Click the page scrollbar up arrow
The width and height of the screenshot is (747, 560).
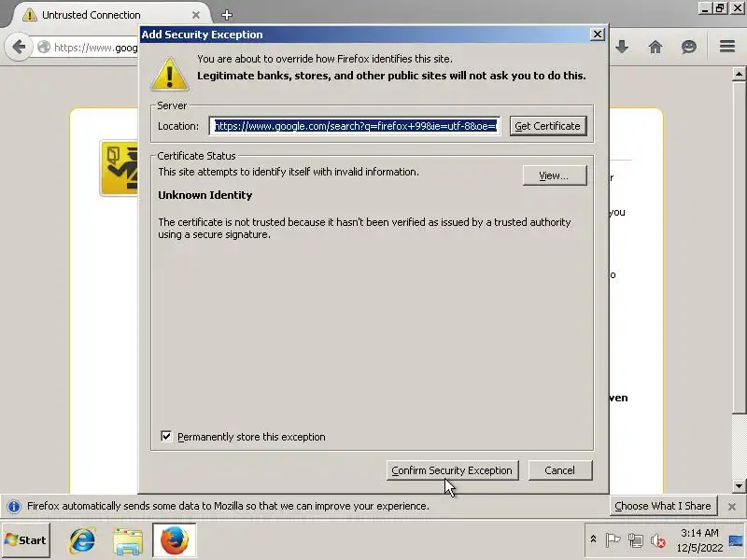pos(739,75)
